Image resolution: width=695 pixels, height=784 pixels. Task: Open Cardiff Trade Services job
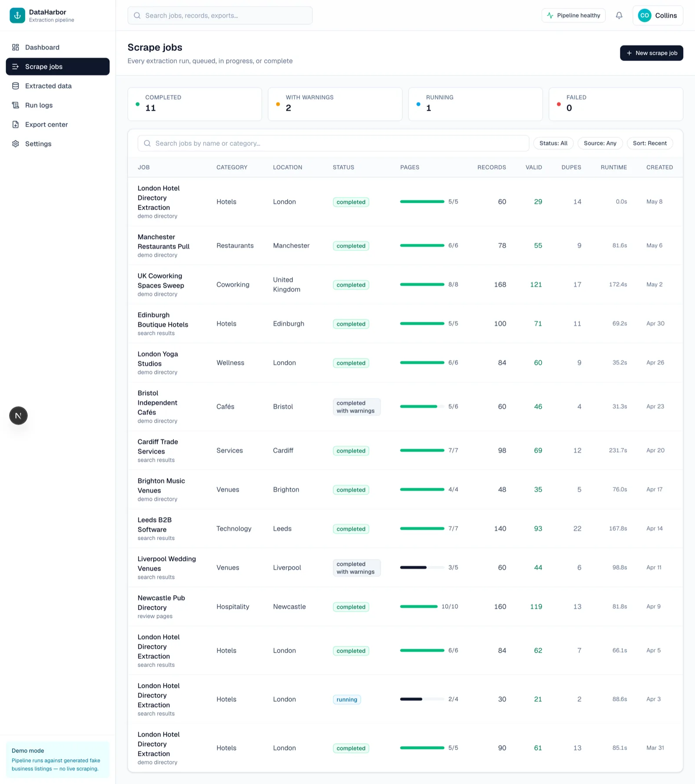click(x=158, y=447)
